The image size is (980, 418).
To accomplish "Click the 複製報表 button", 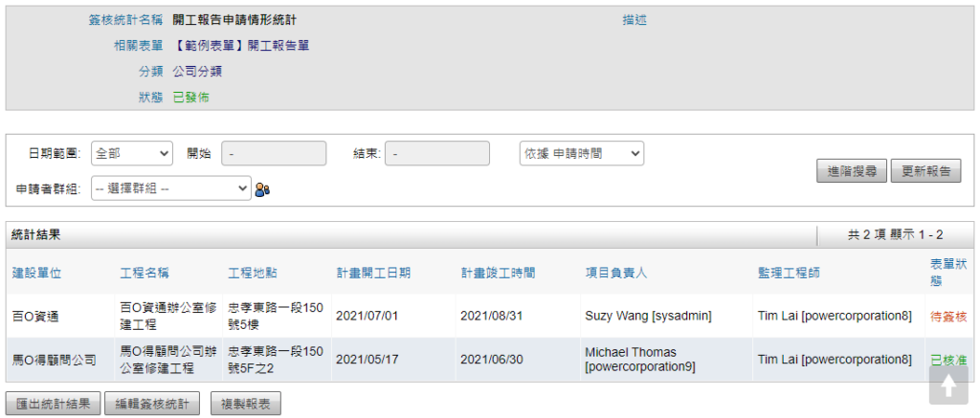I will pos(245,404).
